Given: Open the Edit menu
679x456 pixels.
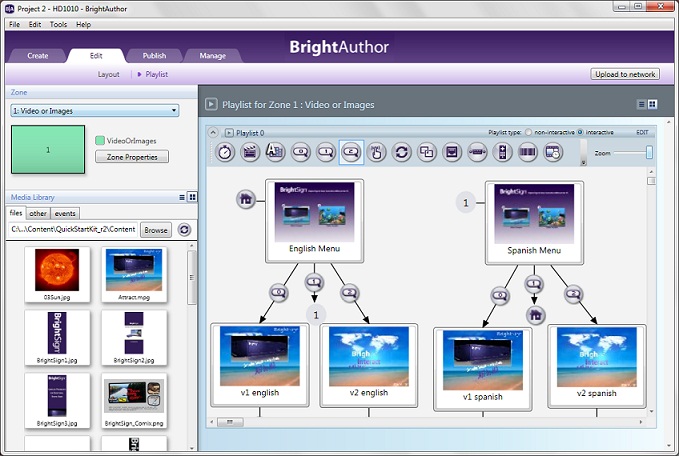Looking at the screenshot, I should tap(35, 24).
